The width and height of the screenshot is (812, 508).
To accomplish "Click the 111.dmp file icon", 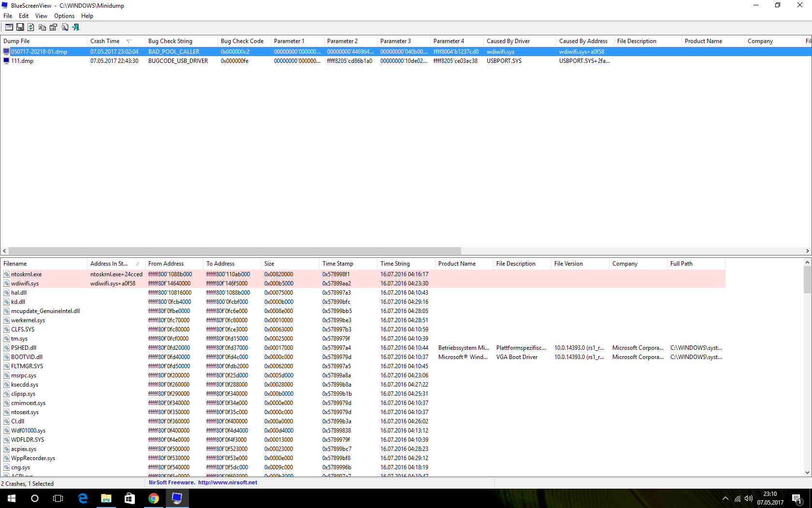I will click(x=6, y=61).
